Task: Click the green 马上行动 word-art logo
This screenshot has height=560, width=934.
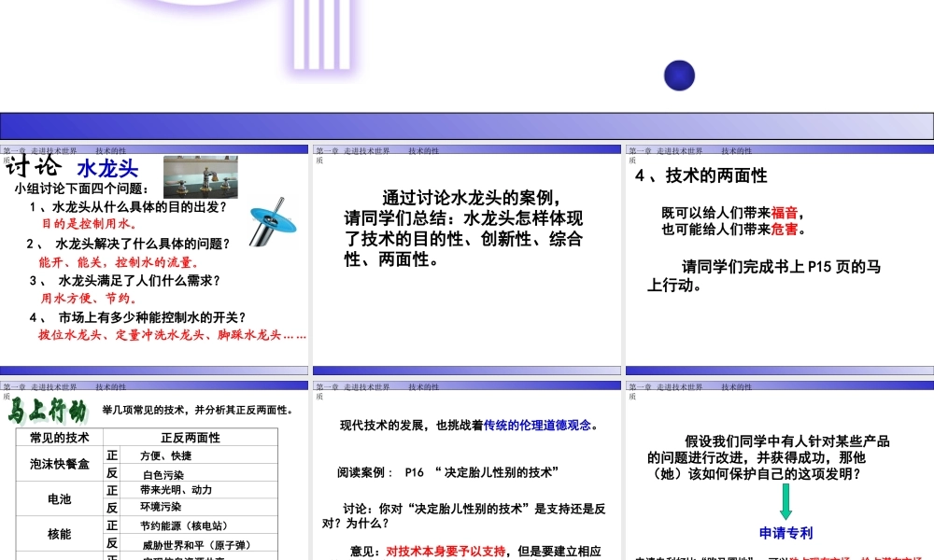Action: (48, 411)
